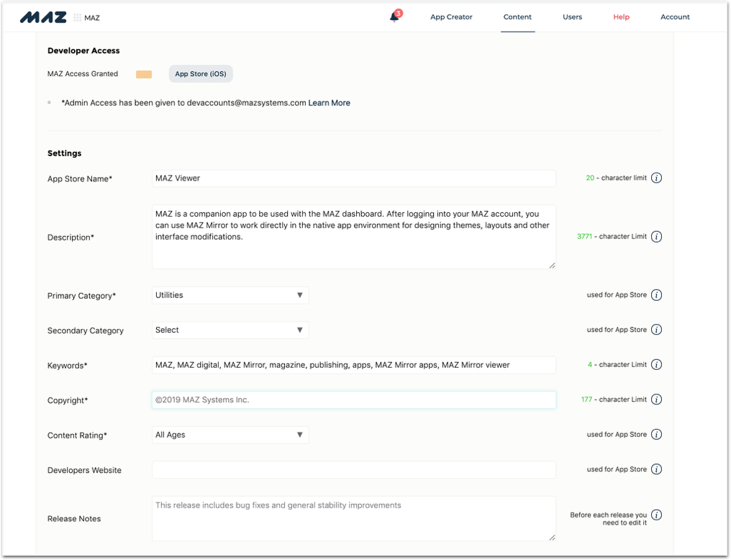
Task: Click the App Store Name field
Action: pos(354,179)
